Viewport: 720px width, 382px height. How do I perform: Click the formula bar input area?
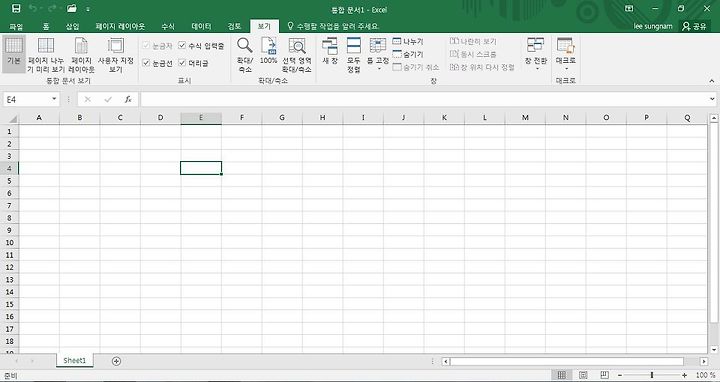(x=424, y=99)
